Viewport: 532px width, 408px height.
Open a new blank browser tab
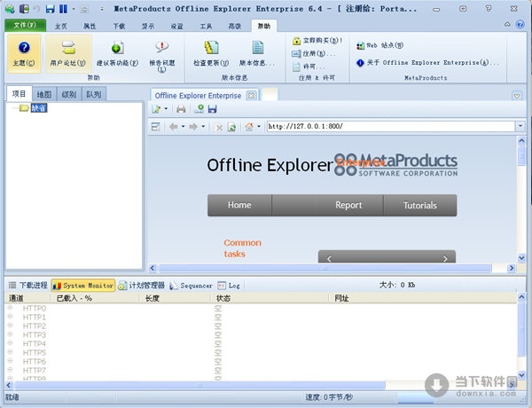(x=270, y=94)
